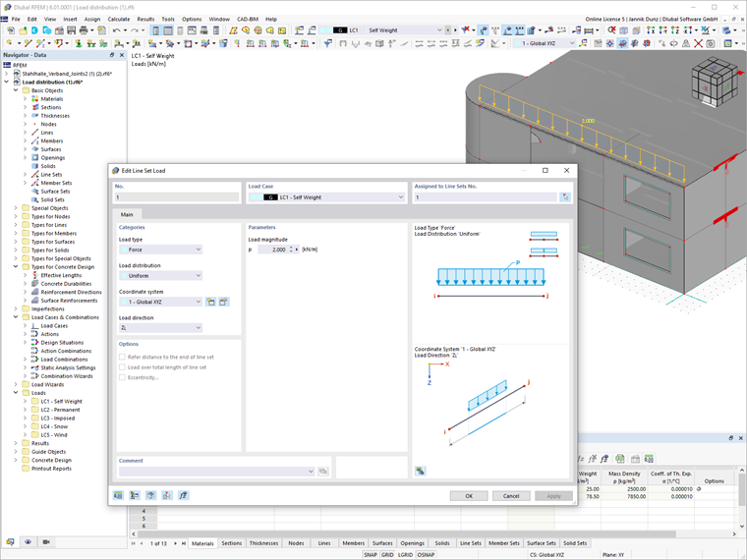Screen dimensions: 747x560
Task: Click the Cancel button
Action: tap(511, 496)
